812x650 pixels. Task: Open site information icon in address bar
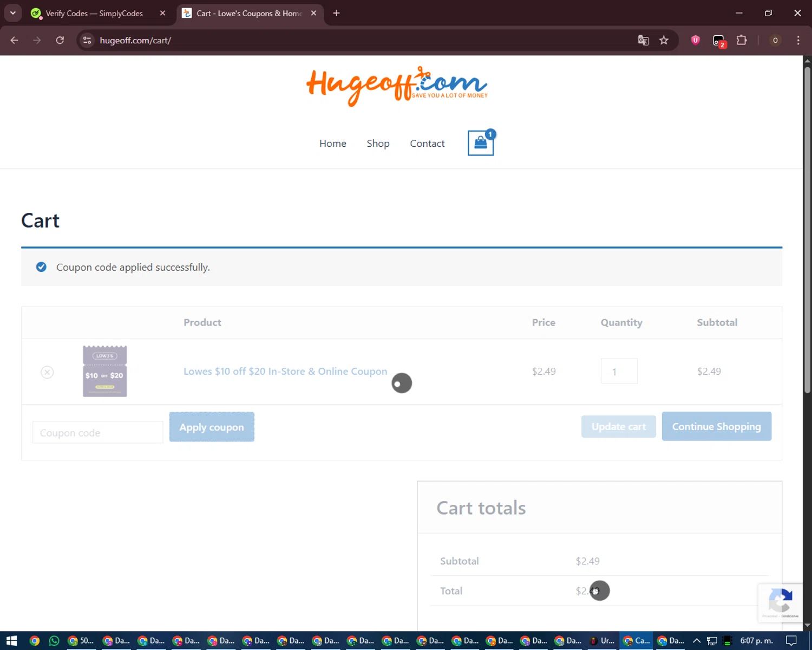tap(87, 40)
